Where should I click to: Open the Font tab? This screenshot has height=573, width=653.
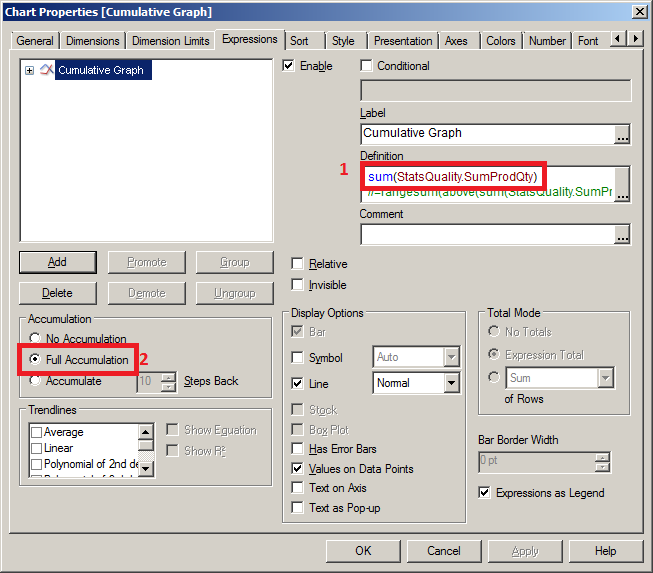[588, 41]
